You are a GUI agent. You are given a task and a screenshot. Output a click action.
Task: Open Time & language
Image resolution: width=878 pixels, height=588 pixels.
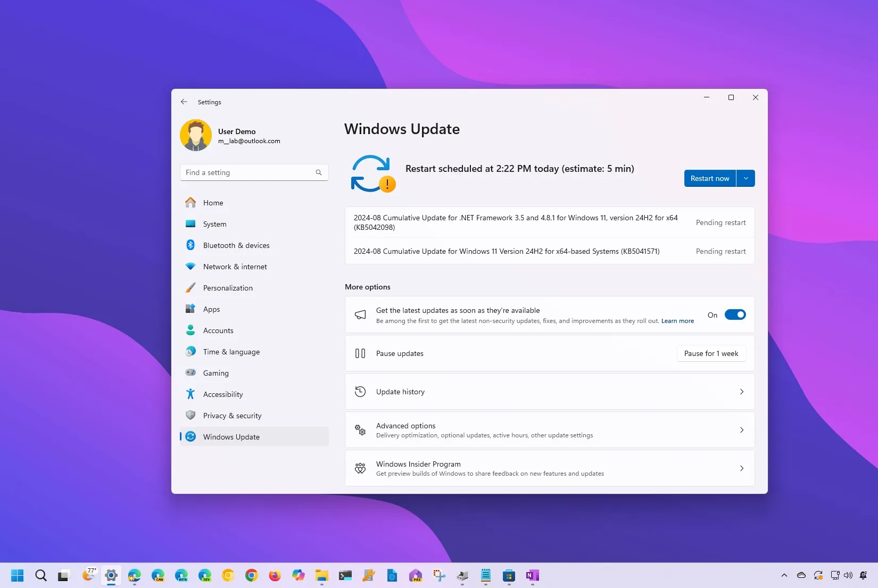254,352
